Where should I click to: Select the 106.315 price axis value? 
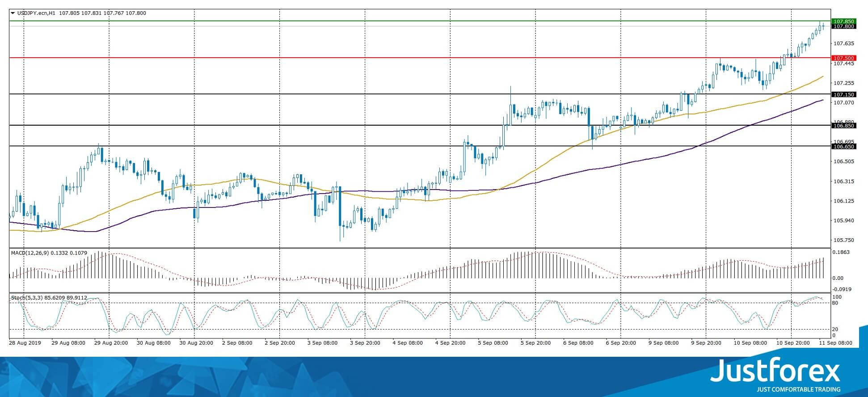(844, 181)
